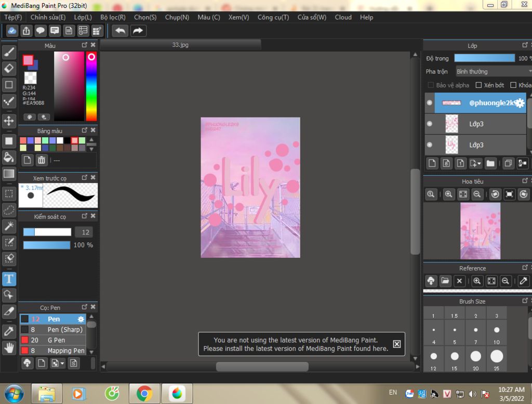Undock the Kiểm soát cọ panel
The width and height of the screenshot is (532, 404).
tap(85, 216)
